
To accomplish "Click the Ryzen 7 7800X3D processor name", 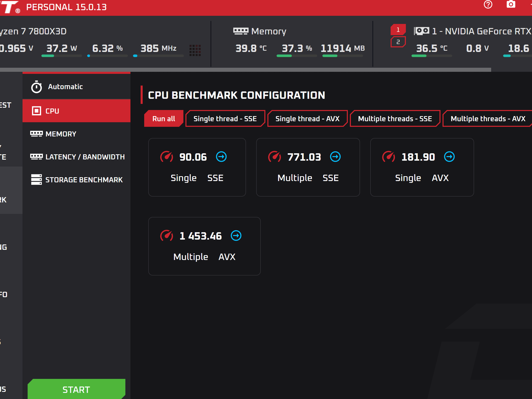I will click(x=33, y=31).
